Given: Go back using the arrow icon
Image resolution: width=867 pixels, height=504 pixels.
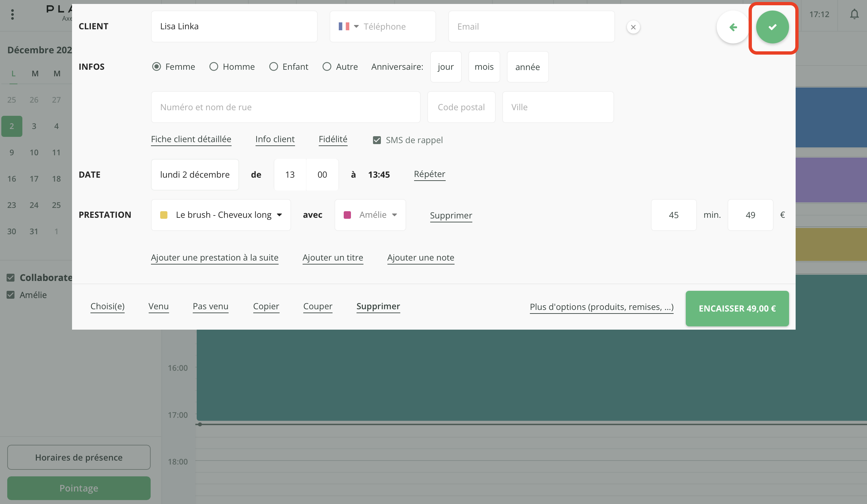Looking at the screenshot, I should coord(733,27).
